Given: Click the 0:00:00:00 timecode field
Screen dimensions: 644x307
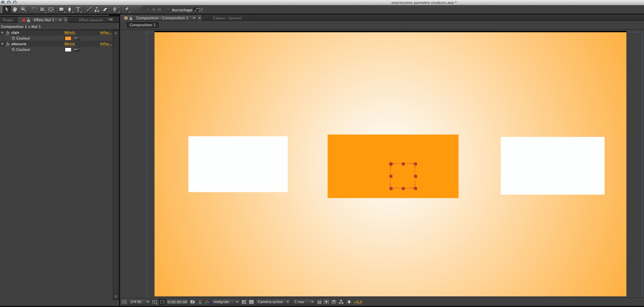Looking at the screenshot, I should [x=177, y=302].
